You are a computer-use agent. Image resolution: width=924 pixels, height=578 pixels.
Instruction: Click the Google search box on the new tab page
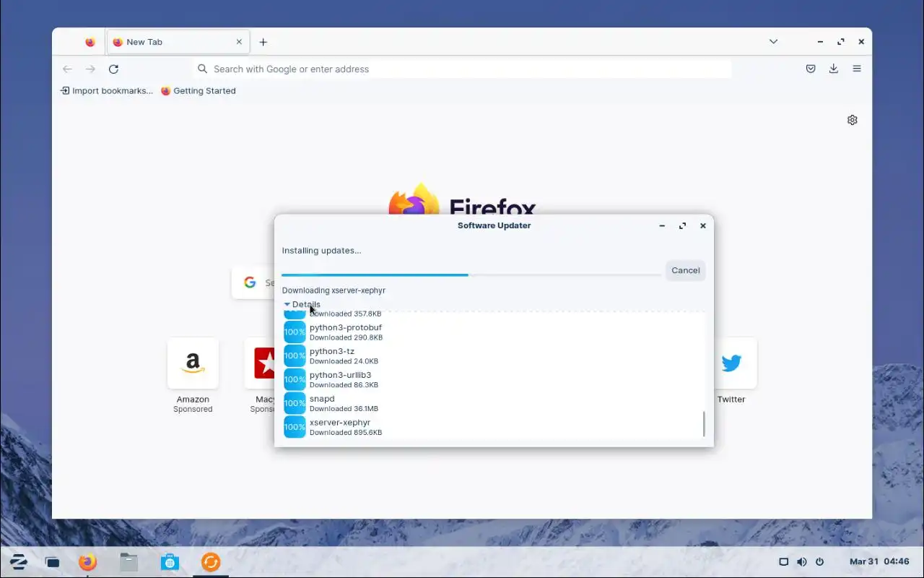click(x=253, y=282)
